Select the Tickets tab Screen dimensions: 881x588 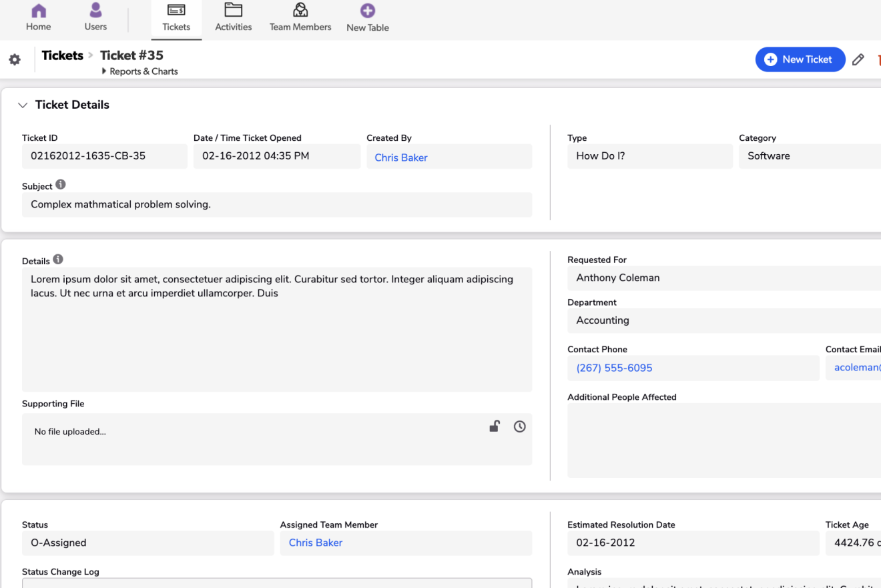[x=176, y=19]
